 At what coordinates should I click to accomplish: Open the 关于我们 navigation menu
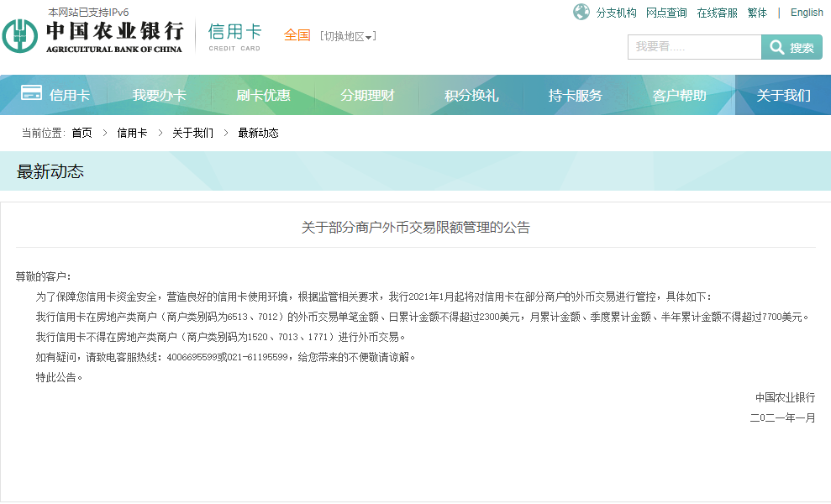pyautogui.click(x=783, y=96)
